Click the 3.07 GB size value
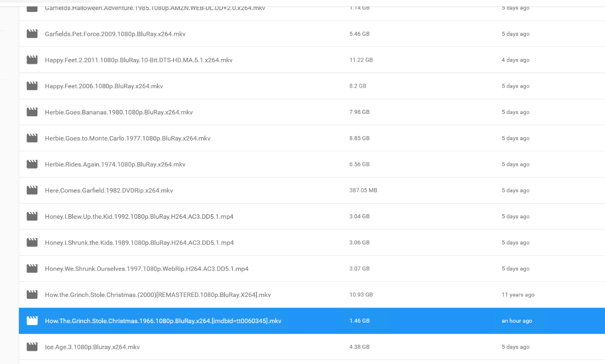The image size is (605, 364). tap(359, 269)
